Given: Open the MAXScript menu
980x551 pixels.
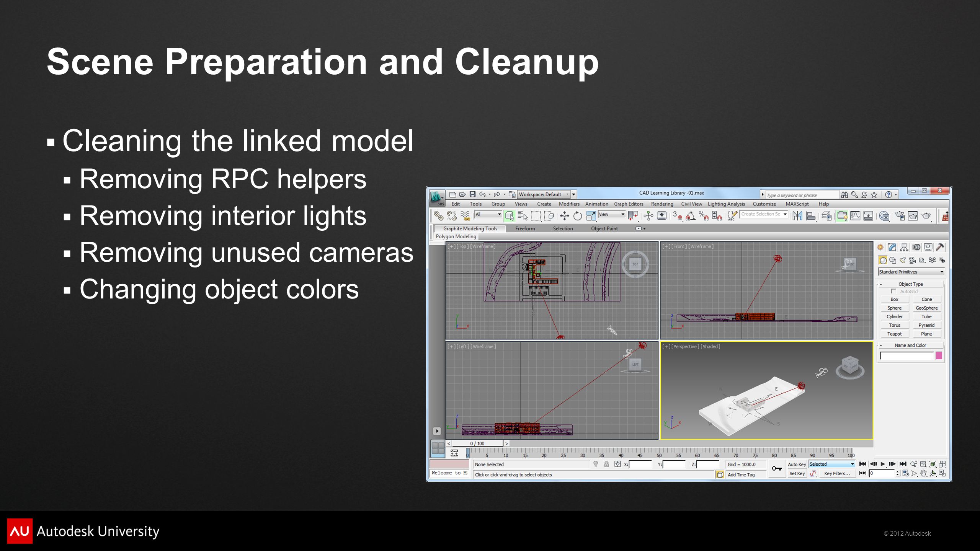Looking at the screenshot, I should [x=797, y=204].
